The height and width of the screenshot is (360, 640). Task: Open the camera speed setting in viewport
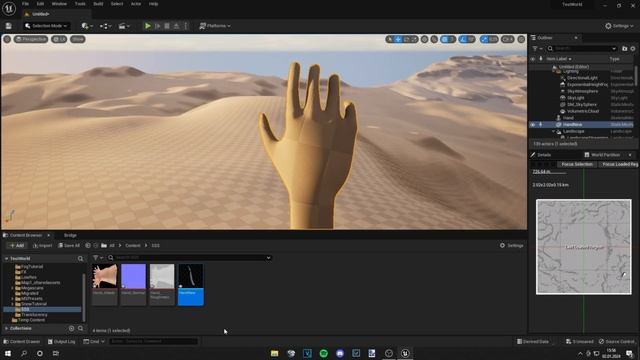point(508,39)
